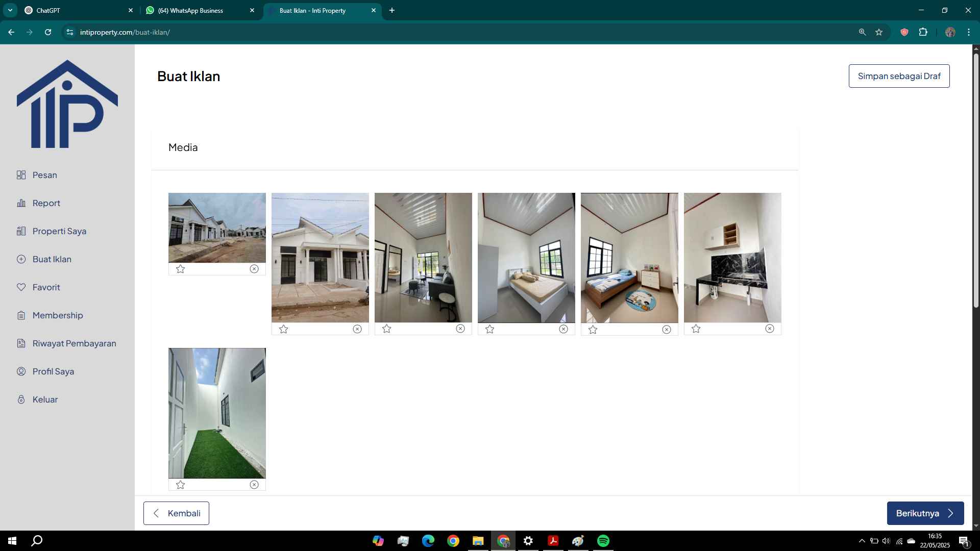Open the Chrome three-dot menu
Image resolution: width=980 pixels, height=551 pixels.
[969, 32]
